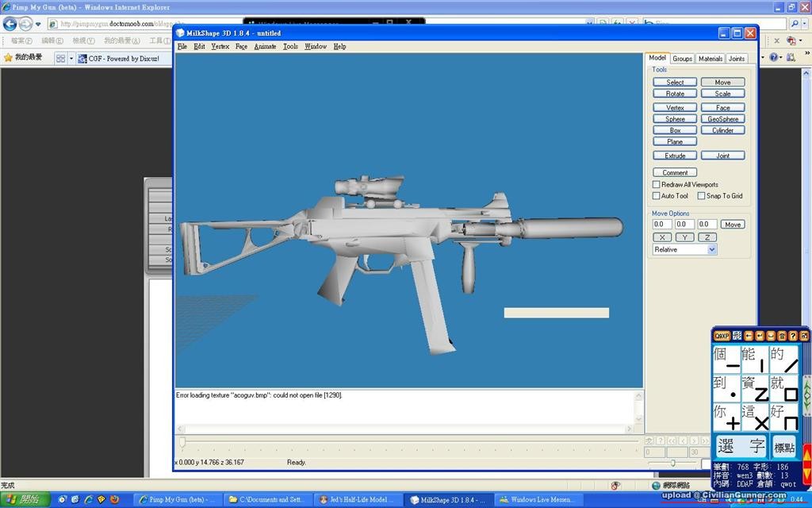
Task: Click the first Move Options X value field
Action: (661, 225)
